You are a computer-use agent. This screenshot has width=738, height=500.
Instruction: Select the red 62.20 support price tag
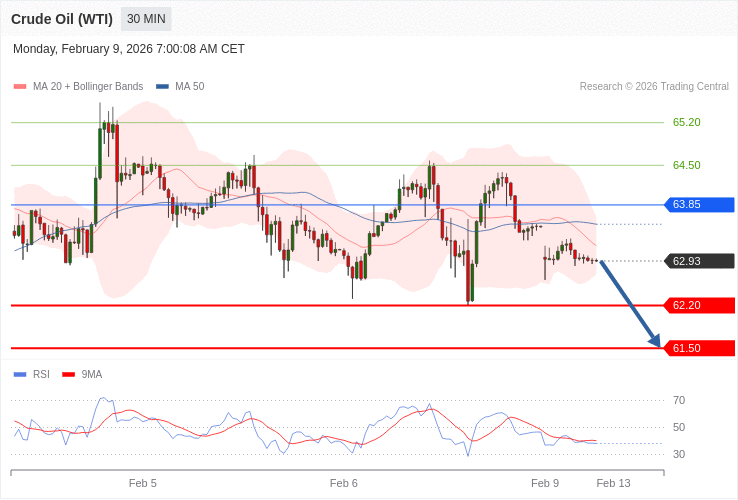699,305
